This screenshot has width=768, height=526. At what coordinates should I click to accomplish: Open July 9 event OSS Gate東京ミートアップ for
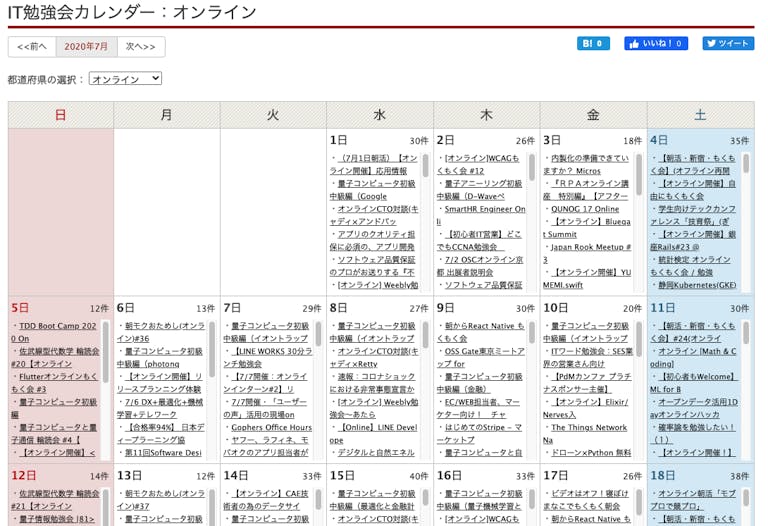[480, 358]
